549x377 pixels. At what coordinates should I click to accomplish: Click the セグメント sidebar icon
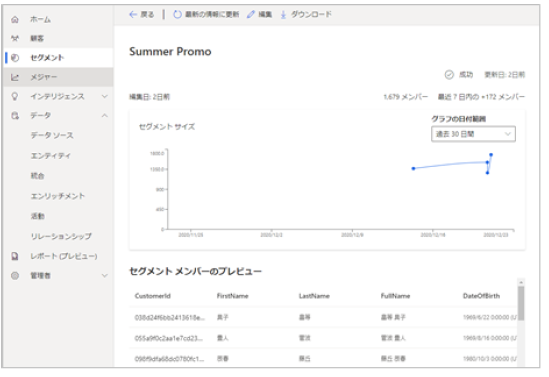click(15, 58)
